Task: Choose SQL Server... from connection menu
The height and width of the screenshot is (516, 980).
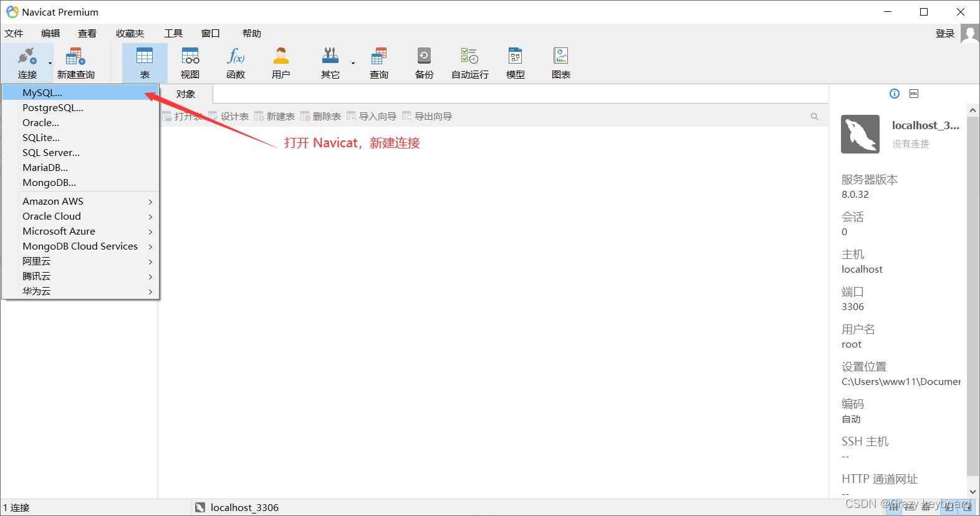Action: (80, 152)
